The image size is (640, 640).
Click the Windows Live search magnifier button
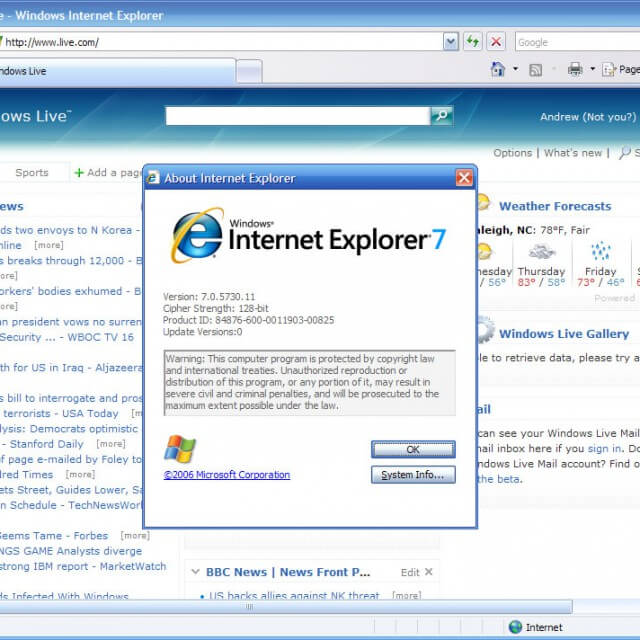click(x=441, y=116)
